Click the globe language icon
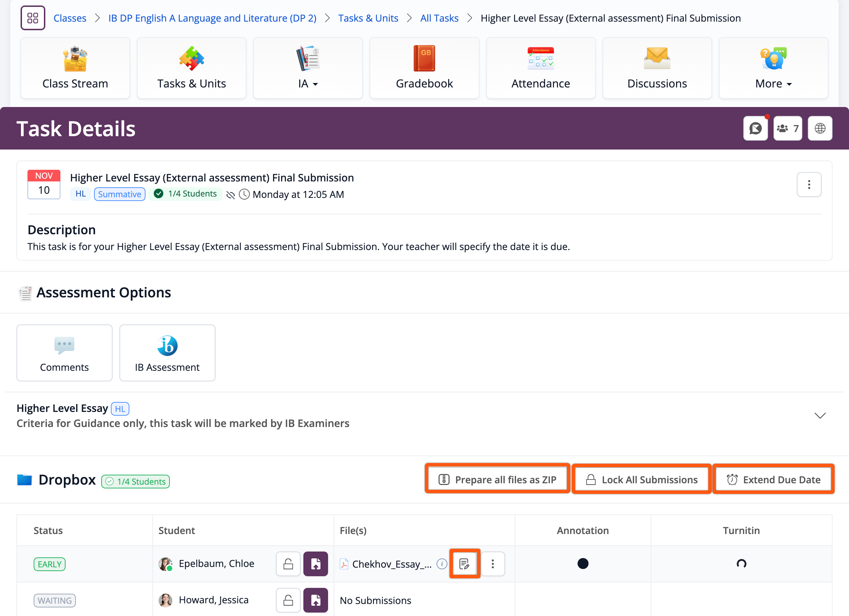Image resolution: width=849 pixels, height=616 pixels. click(820, 128)
